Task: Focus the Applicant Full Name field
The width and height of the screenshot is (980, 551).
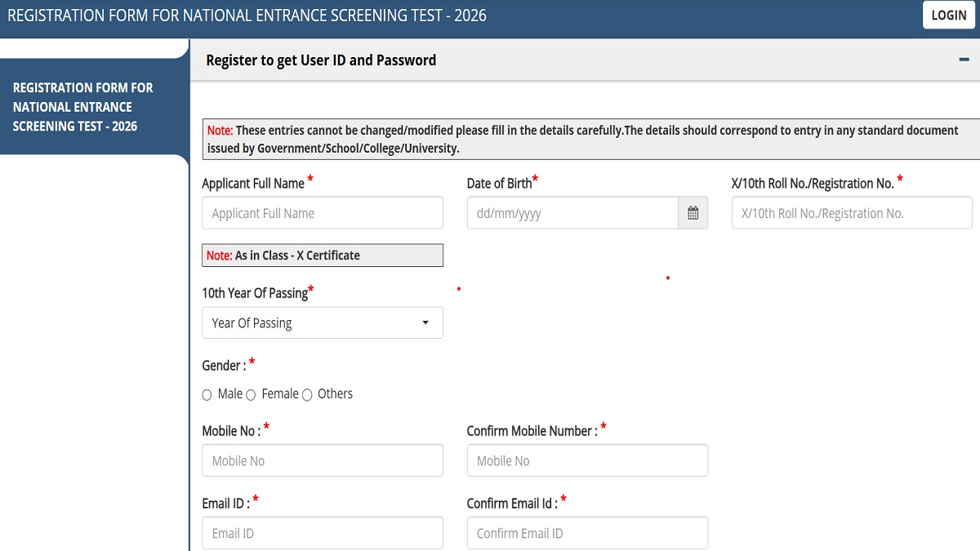Action: [322, 213]
